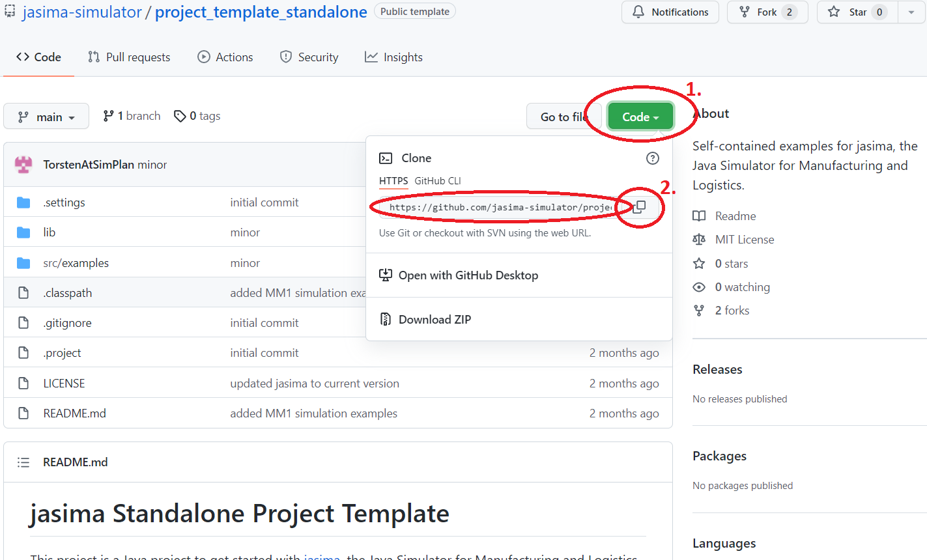Click the README table of contents icon

[23, 462]
